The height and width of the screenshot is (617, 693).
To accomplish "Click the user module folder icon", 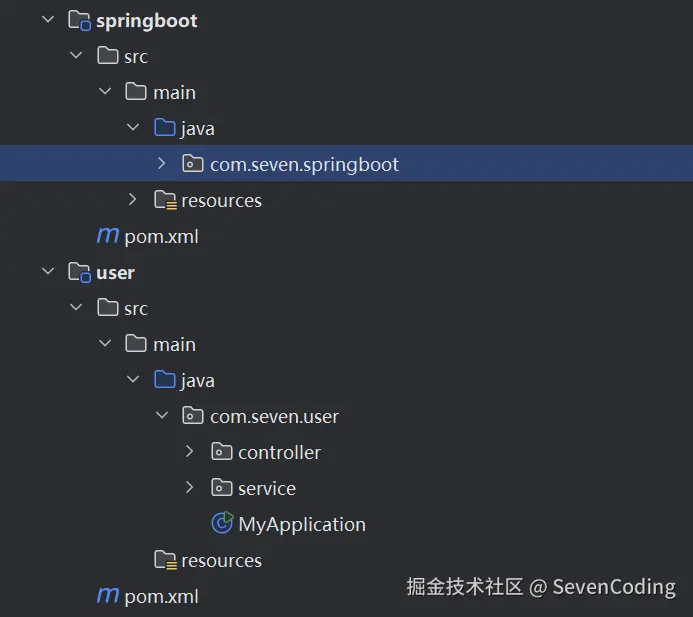I will [79, 272].
